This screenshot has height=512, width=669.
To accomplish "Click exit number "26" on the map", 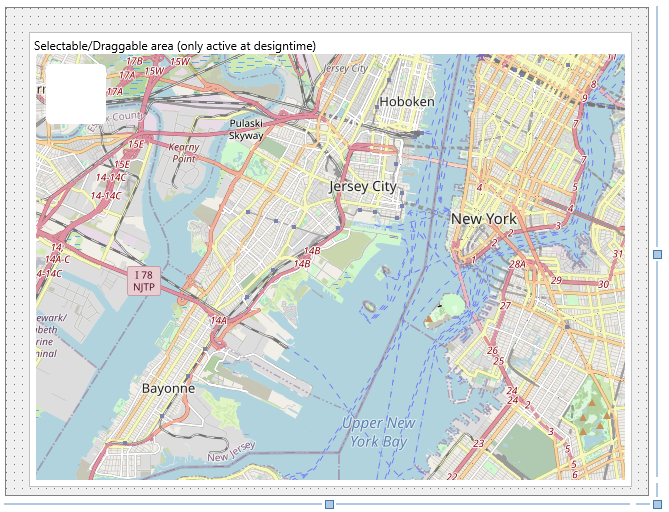I will [x=492, y=350].
